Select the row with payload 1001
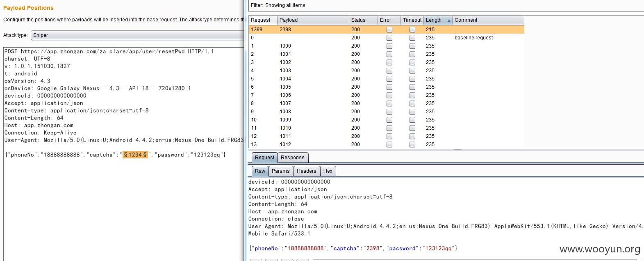 coord(386,54)
